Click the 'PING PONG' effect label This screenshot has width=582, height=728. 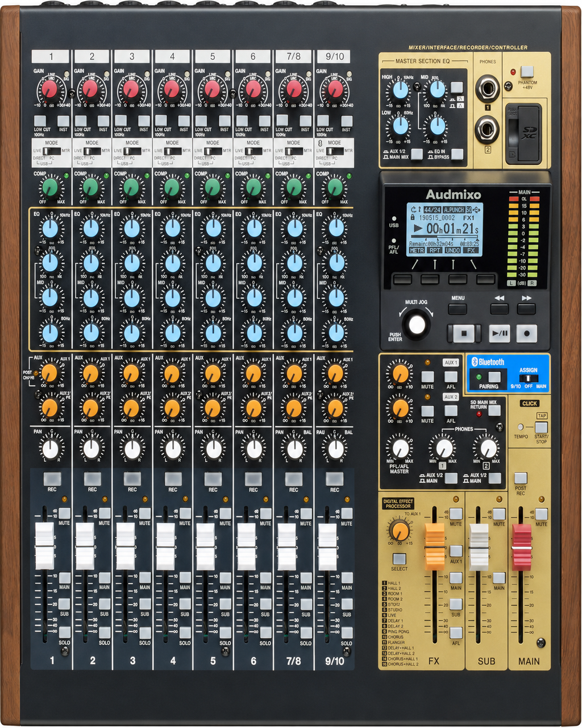(x=398, y=632)
